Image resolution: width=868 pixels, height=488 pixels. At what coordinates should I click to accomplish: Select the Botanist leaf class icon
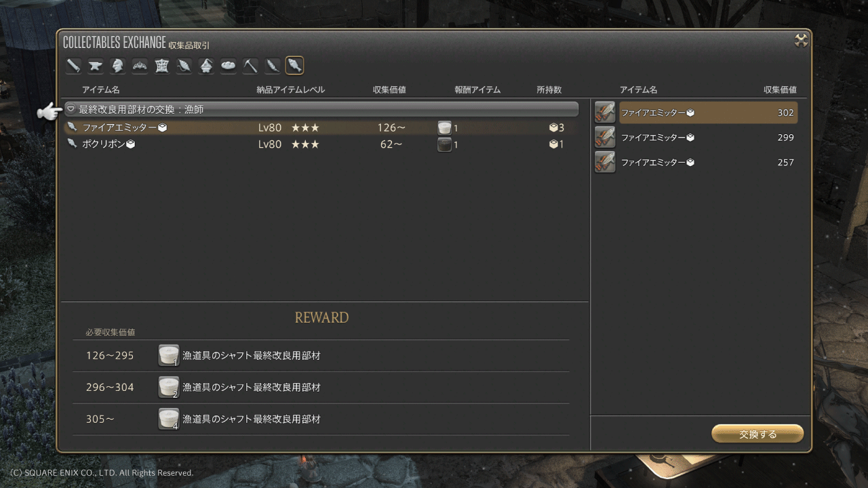(272, 66)
